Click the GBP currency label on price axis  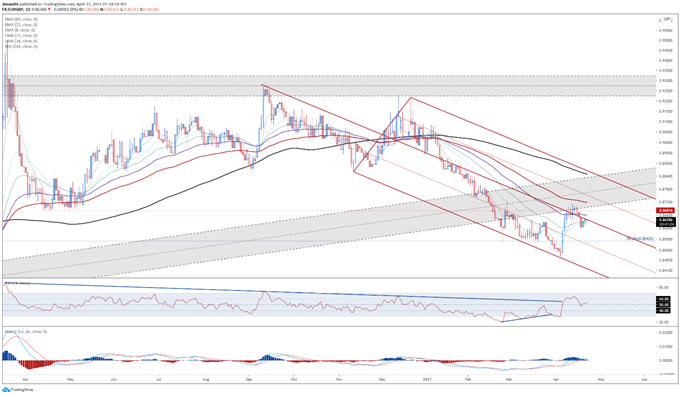[667, 20]
